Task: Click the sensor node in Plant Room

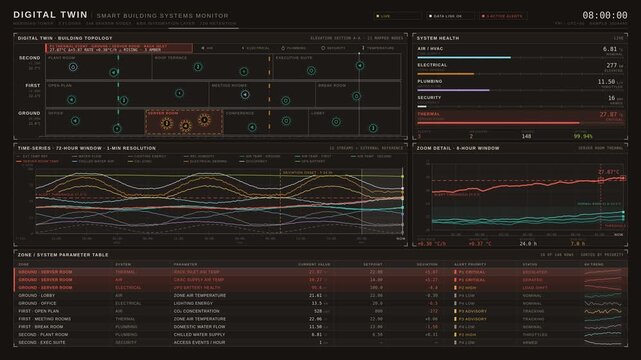Action: click(73, 67)
